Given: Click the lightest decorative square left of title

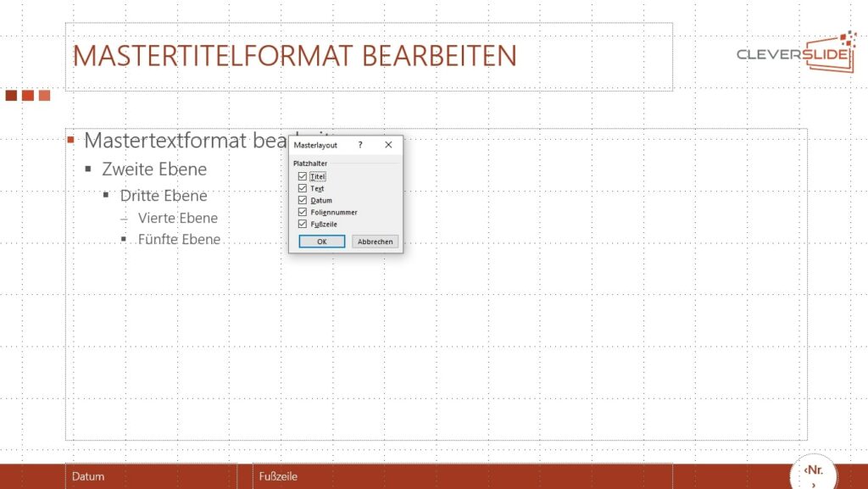Looking at the screenshot, I should pyautogui.click(x=44, y=96).
